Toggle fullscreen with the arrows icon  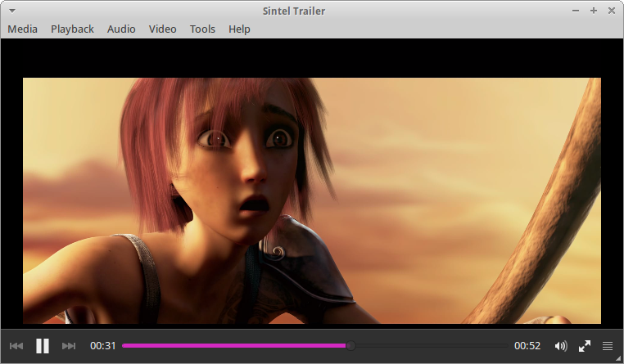pos(585,346)
